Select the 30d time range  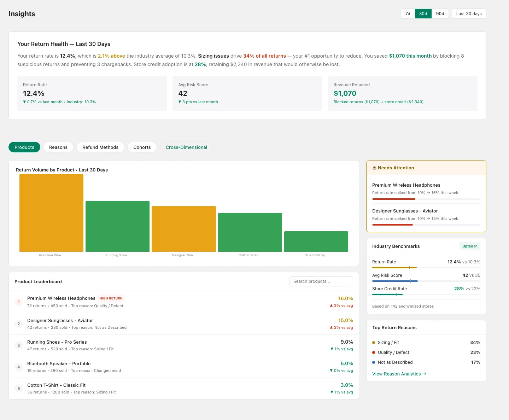(x=423, y=14)
